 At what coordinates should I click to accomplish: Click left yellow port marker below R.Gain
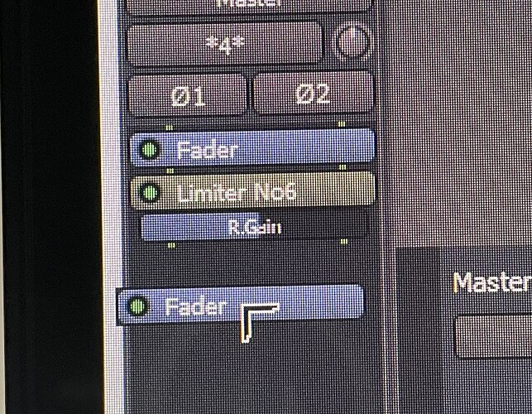pyautogui.click(x=171, y=245)
